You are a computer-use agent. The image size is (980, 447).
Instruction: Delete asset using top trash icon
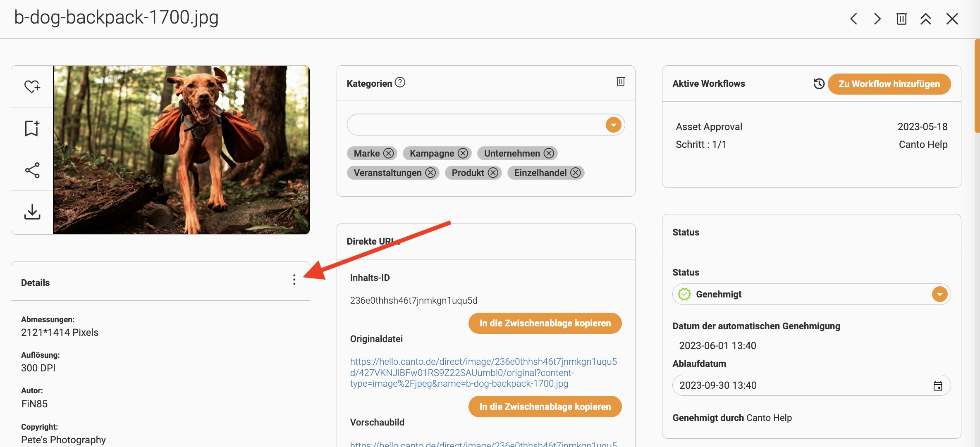pos(901,19)
